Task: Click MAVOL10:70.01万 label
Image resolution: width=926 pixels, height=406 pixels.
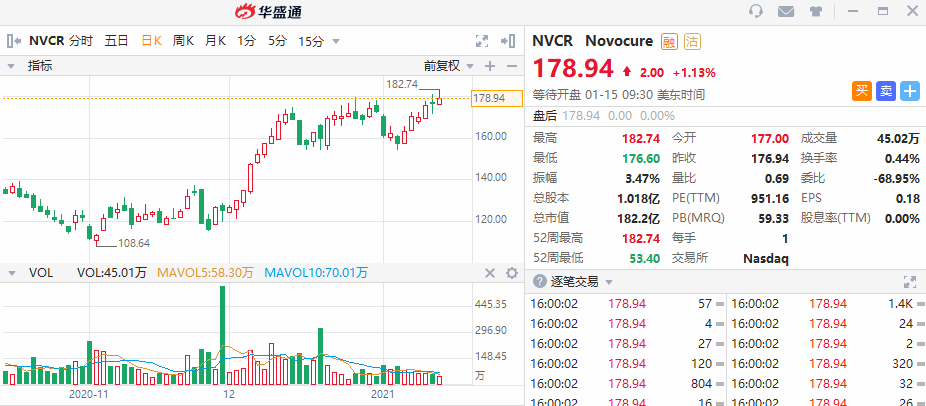Action: coord(316,272)
